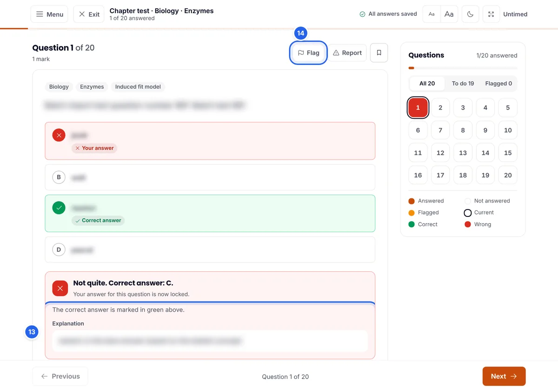Go to the Next question
558x392 pixels.
[x=504, y=376]
